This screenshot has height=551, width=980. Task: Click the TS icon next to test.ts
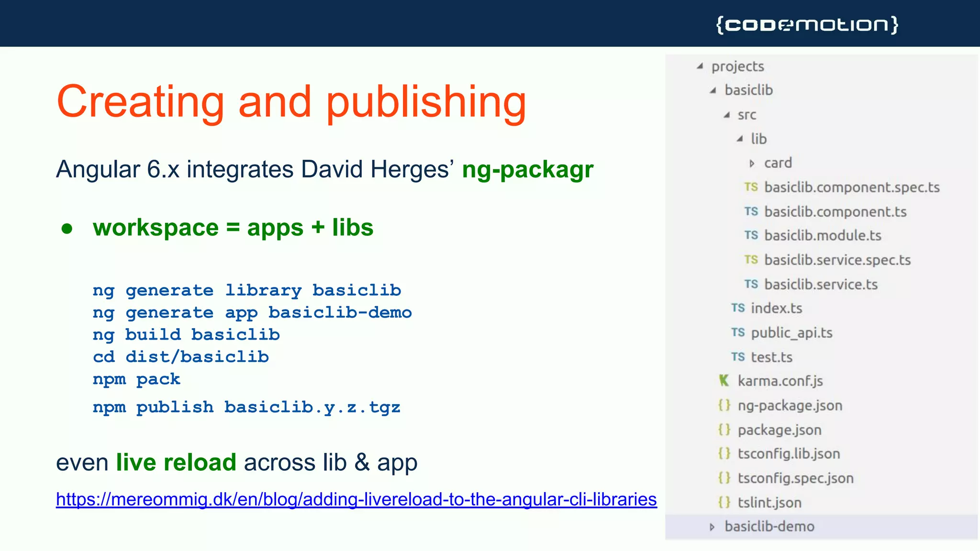pyautogui.click(x=738, y=357)
